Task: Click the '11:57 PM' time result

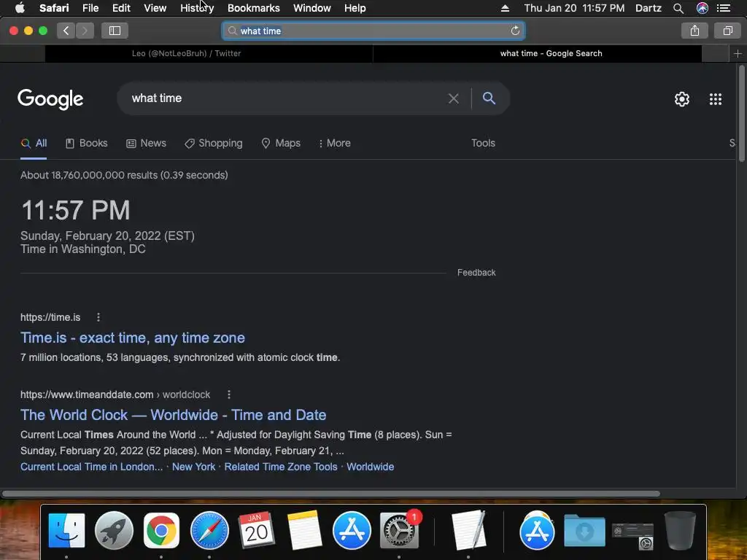Action: (75, 210)
